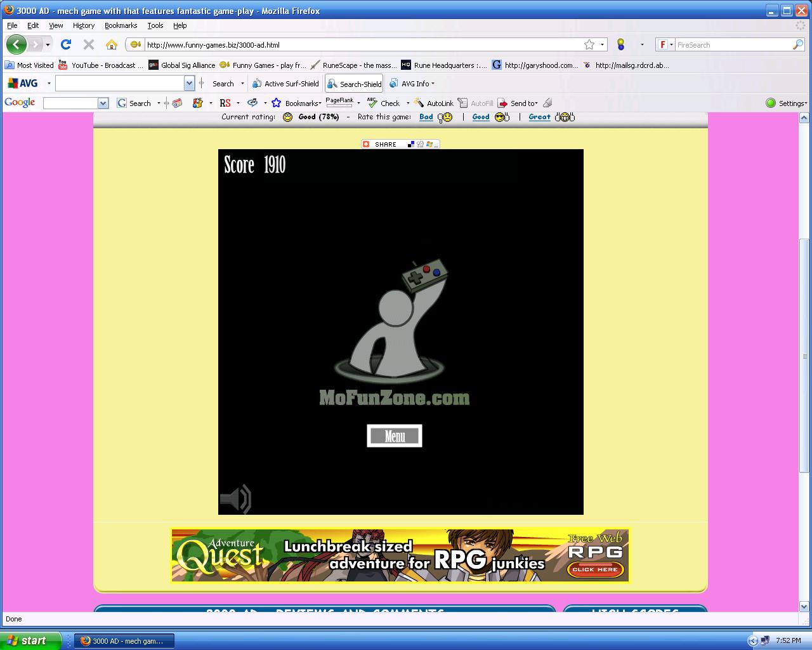This screenshot has width=812, height=650.
Task: Click the scrollbar down arrow
Action: click(804, 606)
